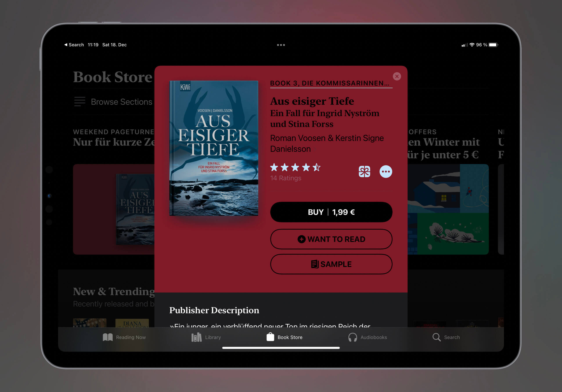Image resolution: width=562 pixels, height=392 pixels.
Task: Open the more options ellipsis button
Action: pyautogui.click(x=385, y=172)
